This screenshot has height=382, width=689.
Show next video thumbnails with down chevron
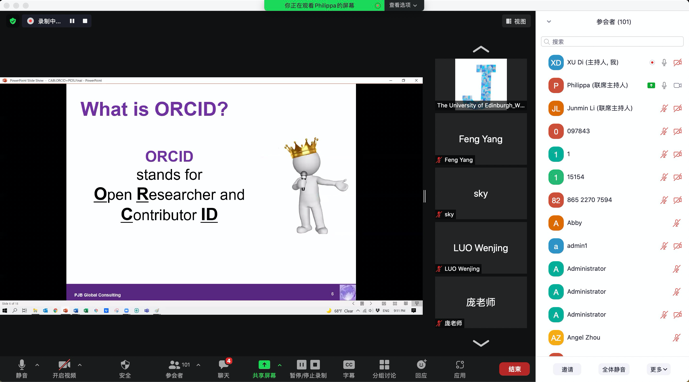coord(481,343)
